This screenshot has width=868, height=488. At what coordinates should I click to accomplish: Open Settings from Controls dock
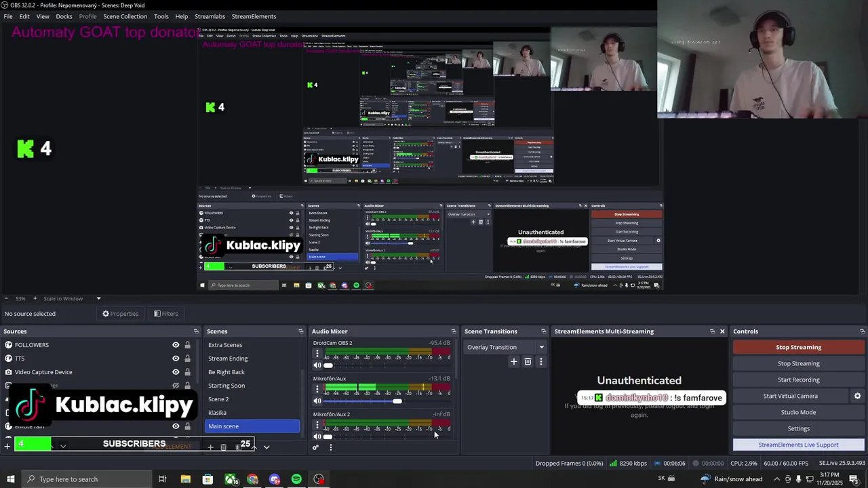798,428
